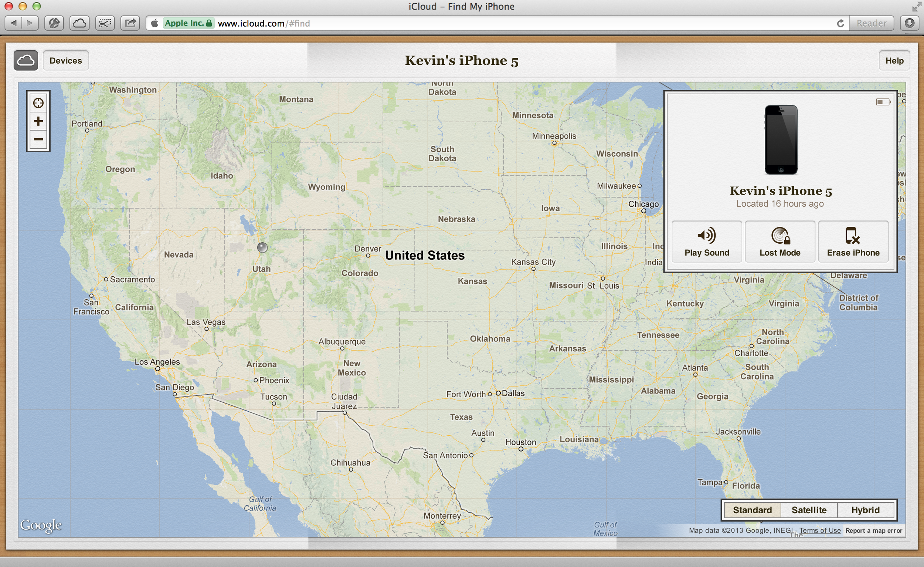Click 'Located 16 hours ago' text
The image size is (924, 567).
[x=779, y=203]
